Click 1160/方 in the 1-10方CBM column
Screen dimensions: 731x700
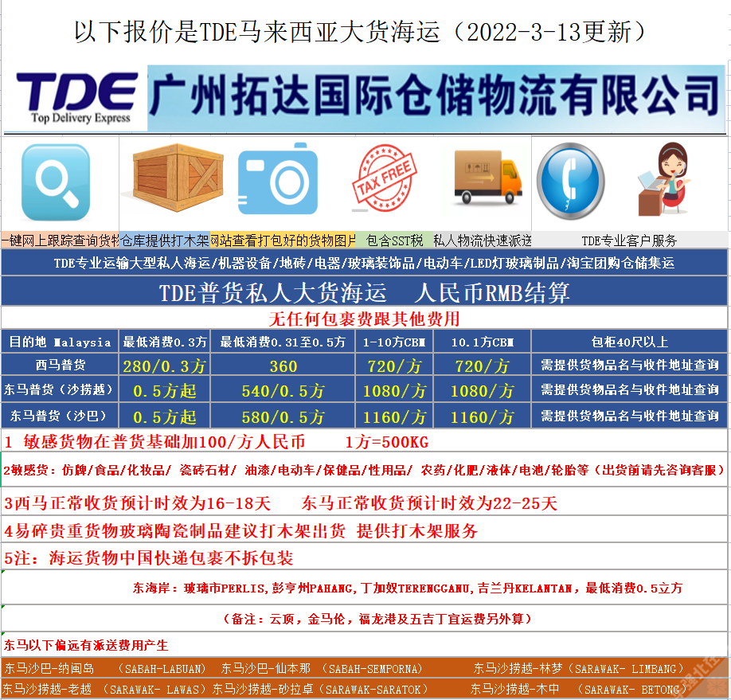[394, 417]
